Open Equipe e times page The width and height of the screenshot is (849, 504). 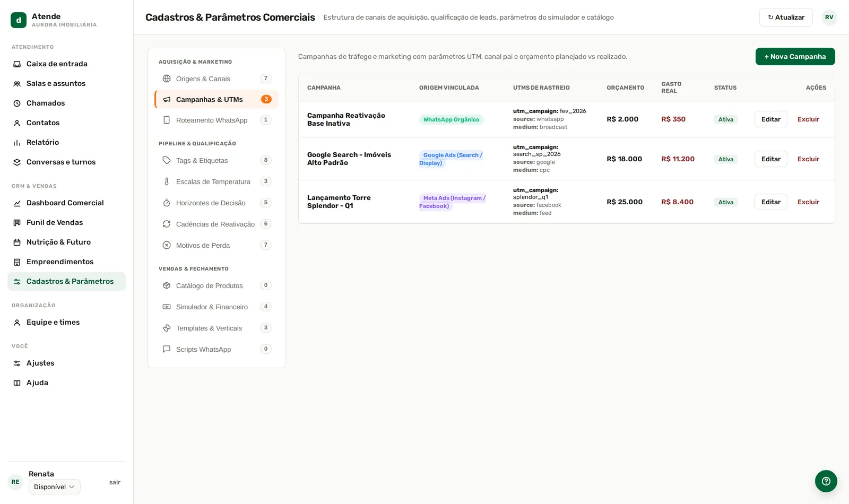pos(66,322)
